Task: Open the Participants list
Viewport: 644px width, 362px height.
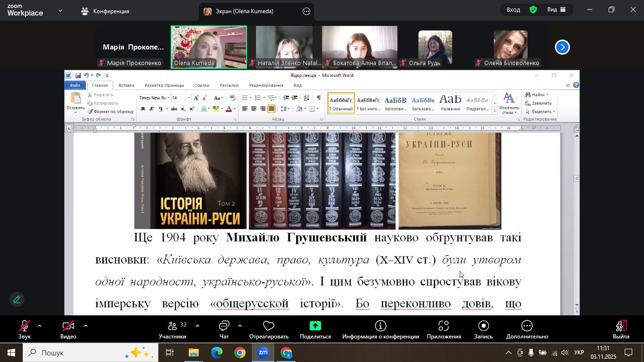Action: tap(173, 329)
